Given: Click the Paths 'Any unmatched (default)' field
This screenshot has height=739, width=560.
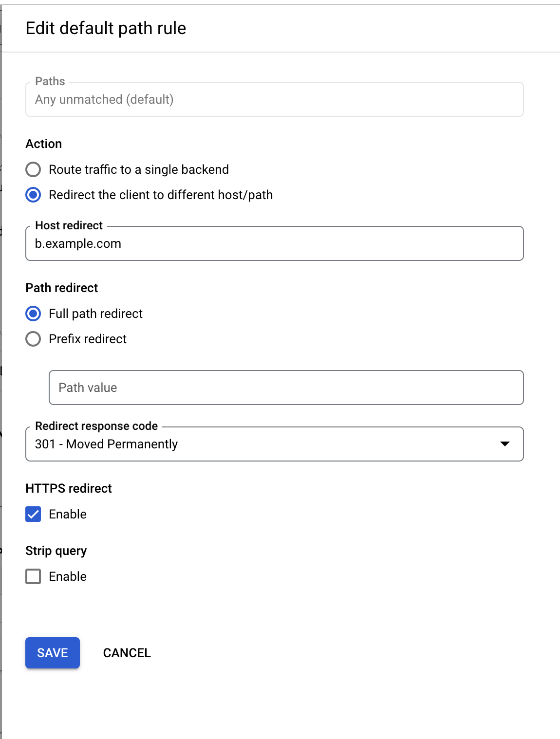Looking at the screenshot, I should 274,99.
